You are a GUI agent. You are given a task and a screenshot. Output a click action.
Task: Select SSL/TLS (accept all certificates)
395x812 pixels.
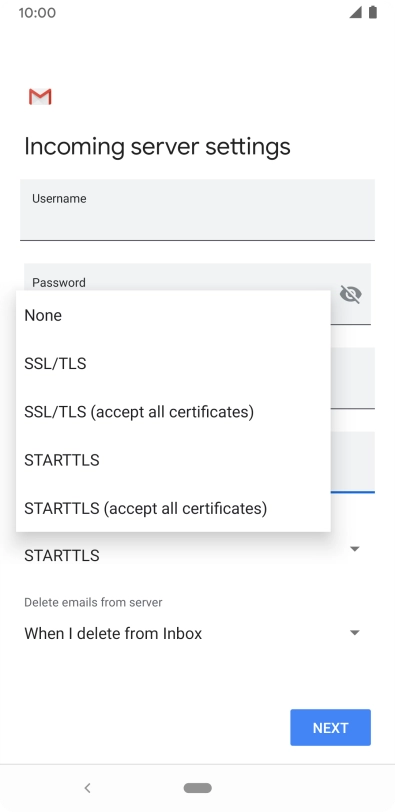click(173, 412)
